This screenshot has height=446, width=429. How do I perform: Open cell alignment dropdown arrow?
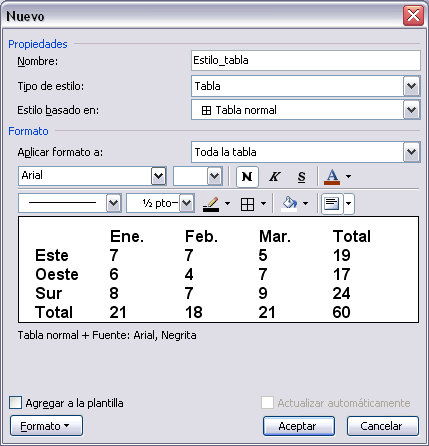point(349,203)
